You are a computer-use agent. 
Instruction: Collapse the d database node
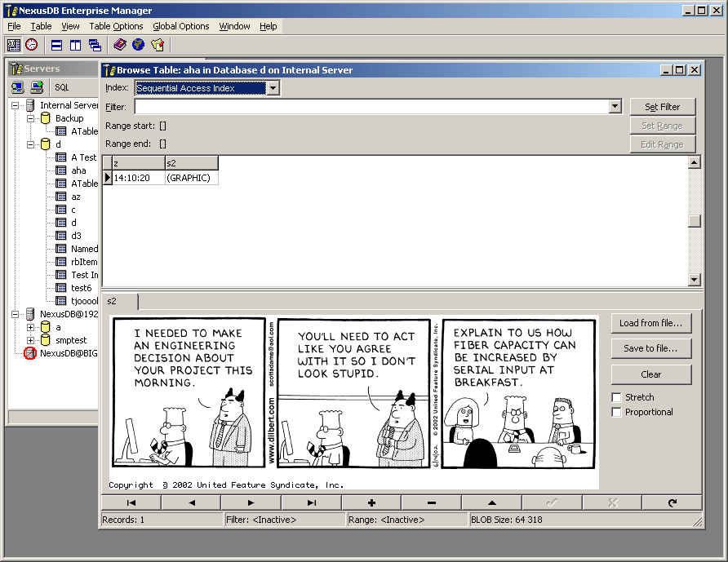(31, 144)
